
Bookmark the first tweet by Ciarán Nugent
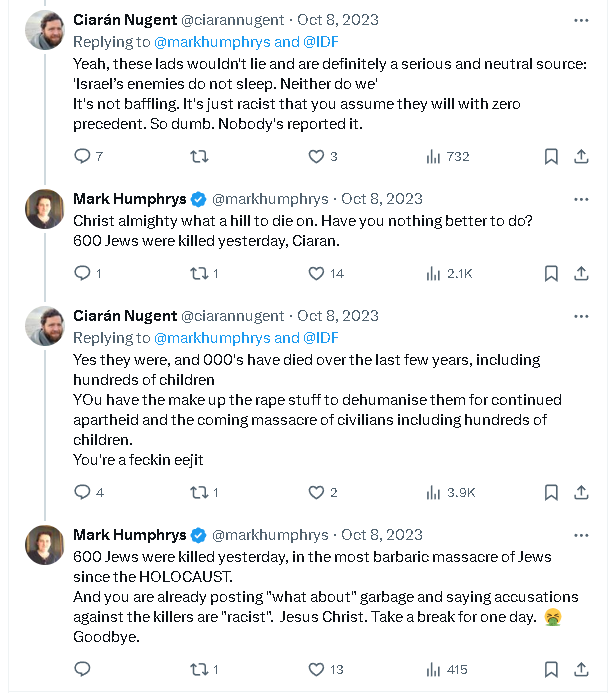pos(551,156)
